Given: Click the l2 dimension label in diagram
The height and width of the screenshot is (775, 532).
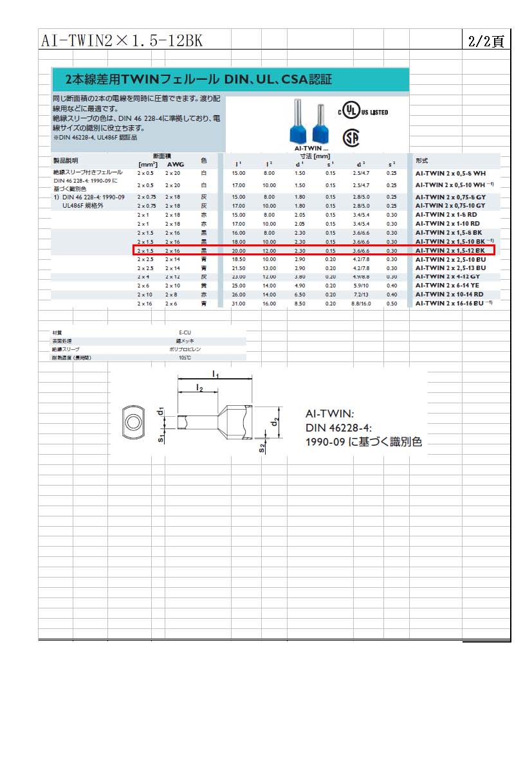Looking at the screenshot, I should (x=199, y=388).
